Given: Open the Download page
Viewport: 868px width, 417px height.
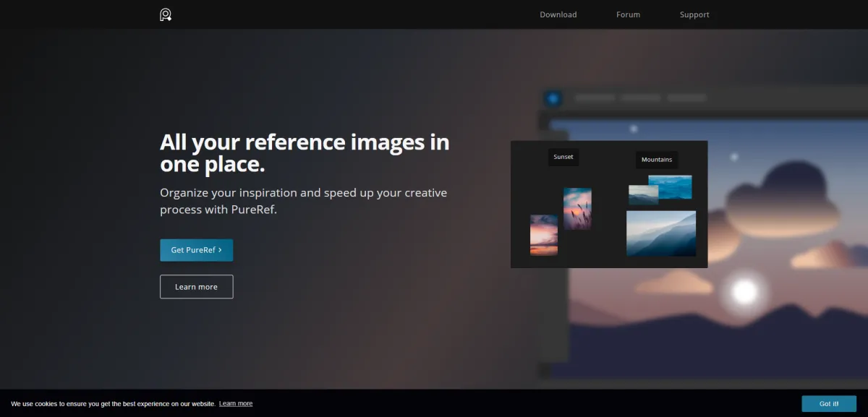Looking at the screenshot, I should (x=558, y=14).
